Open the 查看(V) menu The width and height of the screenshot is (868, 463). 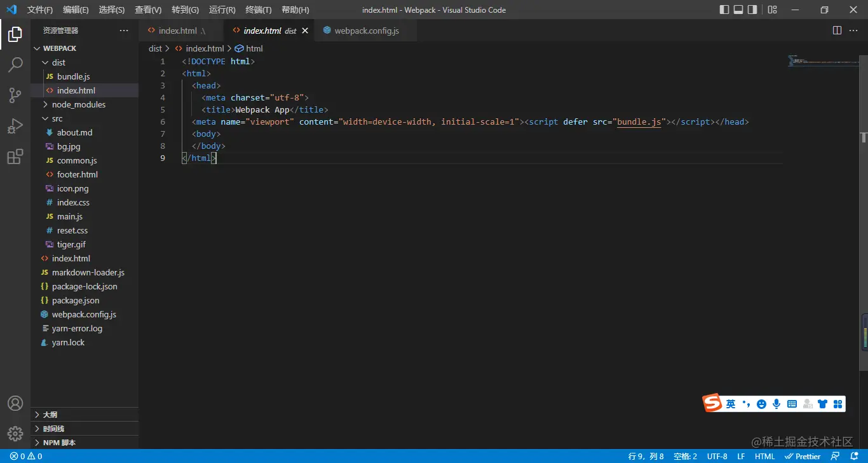click(148, 10)
